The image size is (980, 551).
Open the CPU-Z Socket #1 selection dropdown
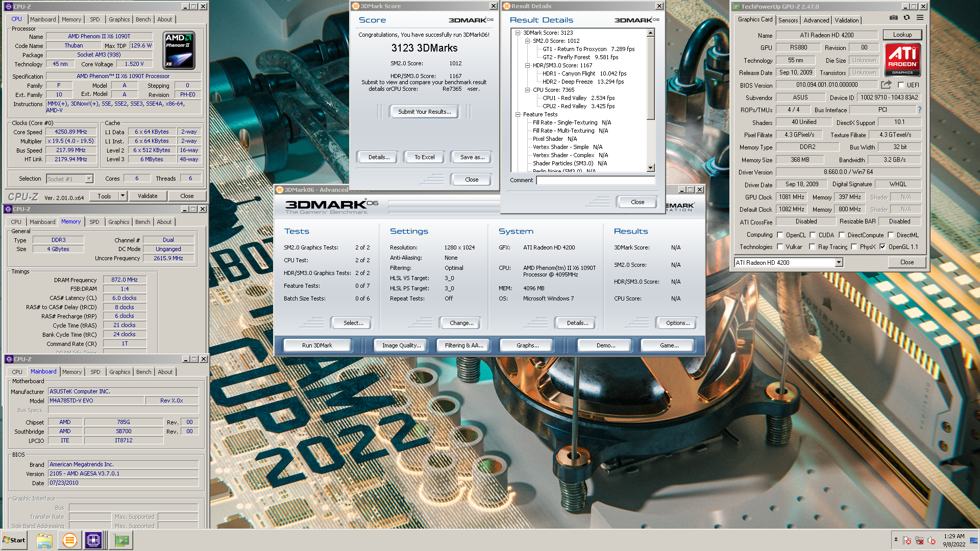click(89, 179)
